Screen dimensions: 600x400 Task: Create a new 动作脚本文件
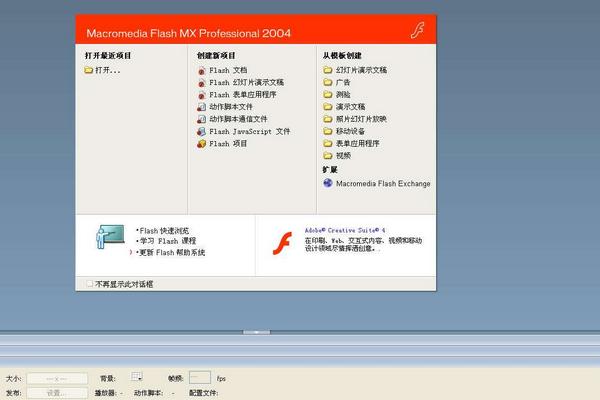click(231, 107)
